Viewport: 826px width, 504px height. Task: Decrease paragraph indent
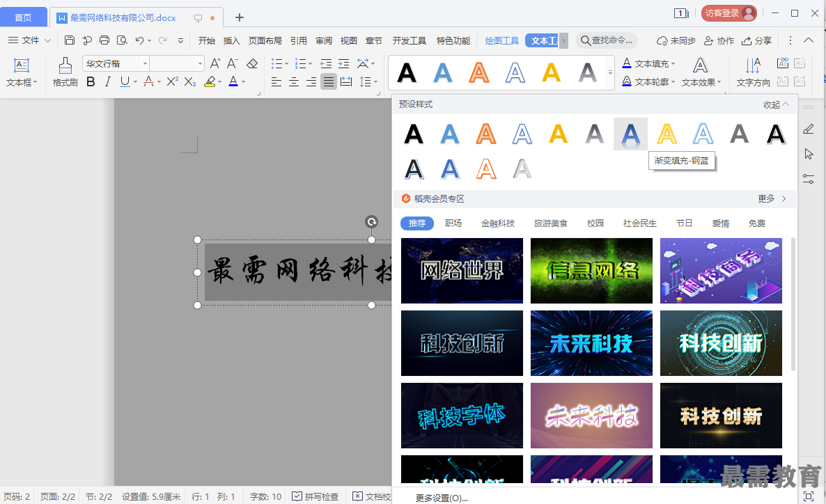(x=326, y=64)
